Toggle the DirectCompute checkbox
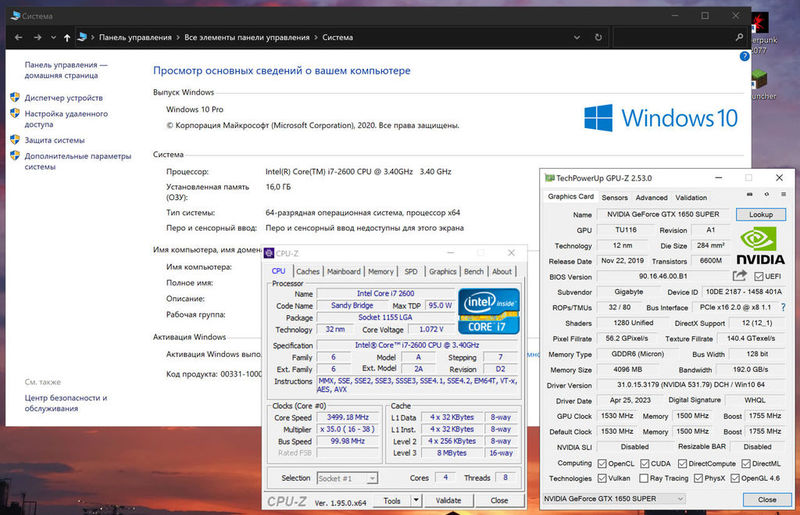This screenshot has height=515, width=800. [x=682, y=463]
